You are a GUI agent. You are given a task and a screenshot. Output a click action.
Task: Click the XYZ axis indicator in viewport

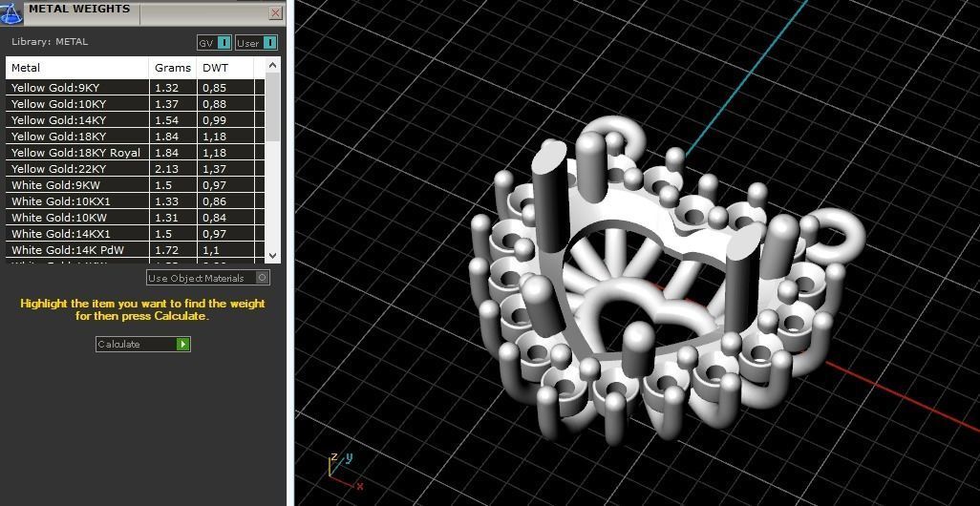[345, 471]
